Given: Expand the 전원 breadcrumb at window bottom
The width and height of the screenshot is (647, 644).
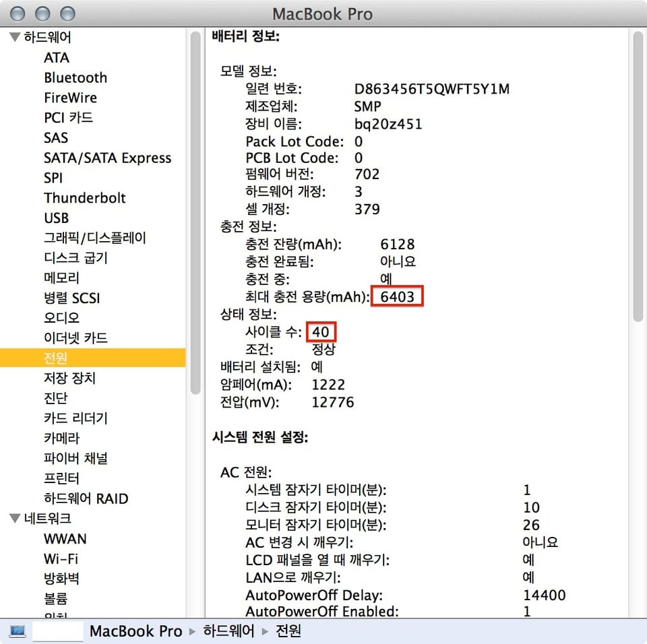Looking at the screenshot, I should click(x=288, y=632).
